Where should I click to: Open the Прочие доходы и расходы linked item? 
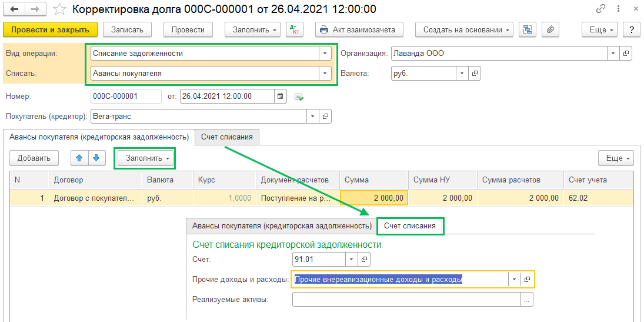pos(528,279)
